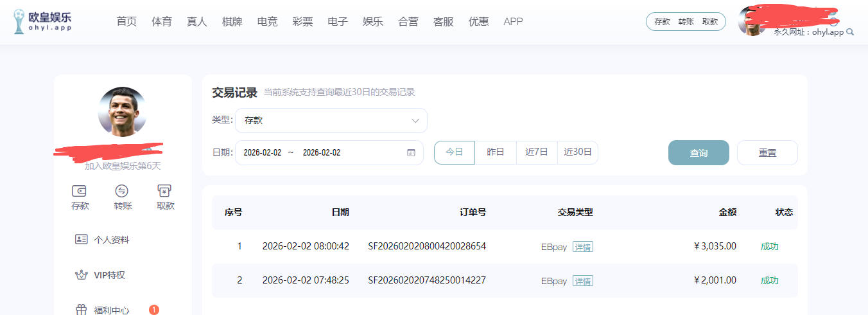Select the 今日 date range option
Image resolution: width=868 pixels, height=315 pixels.
coord(455,152)
